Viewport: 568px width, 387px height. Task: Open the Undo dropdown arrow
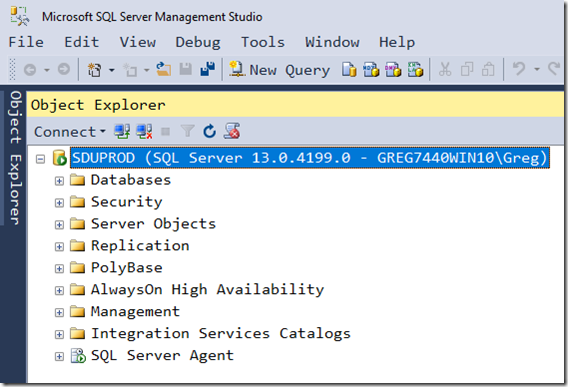(x=537, y=69)
